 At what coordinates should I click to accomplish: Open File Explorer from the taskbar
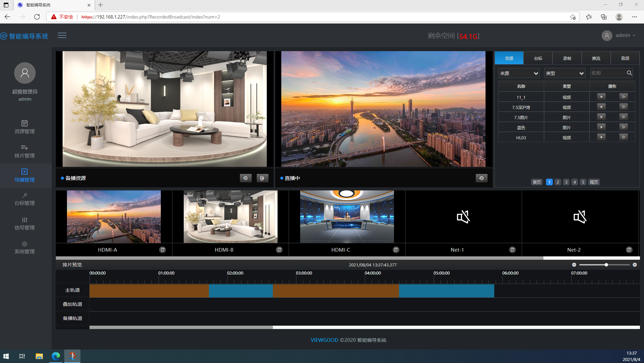click(x=39, y=356)
